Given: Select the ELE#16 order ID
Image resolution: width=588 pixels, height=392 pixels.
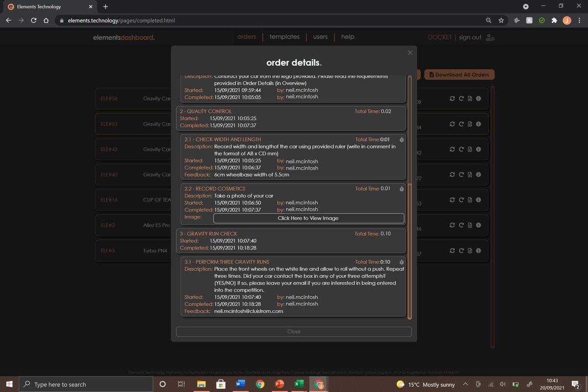Looking at the screenshot, I should pos(109,200).
